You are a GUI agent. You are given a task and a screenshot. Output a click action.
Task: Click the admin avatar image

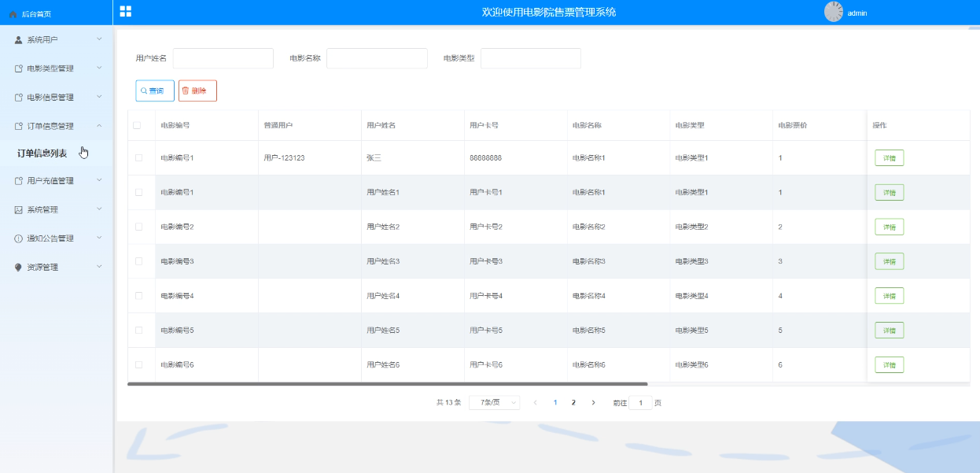pos(834,12)
